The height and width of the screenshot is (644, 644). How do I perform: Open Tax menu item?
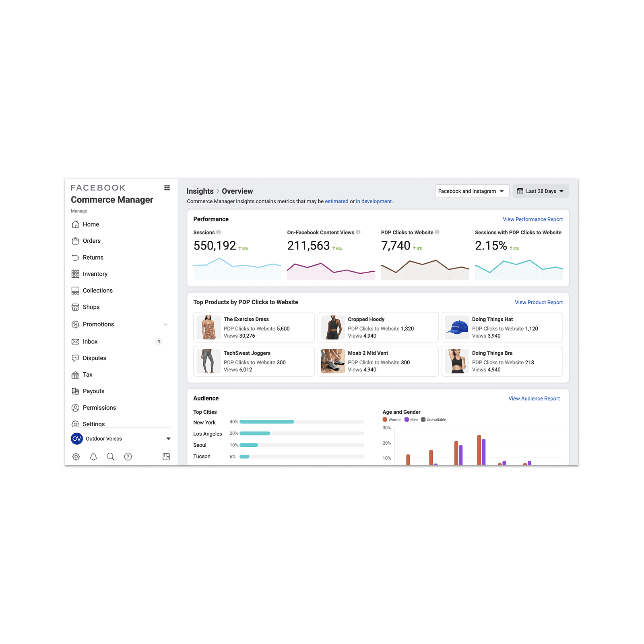[x=88, y=375]
